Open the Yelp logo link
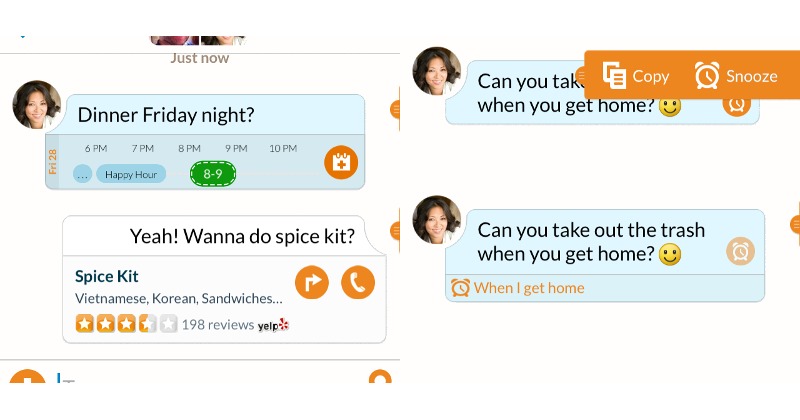The image size is (800, 420). (x=273, y=325)
